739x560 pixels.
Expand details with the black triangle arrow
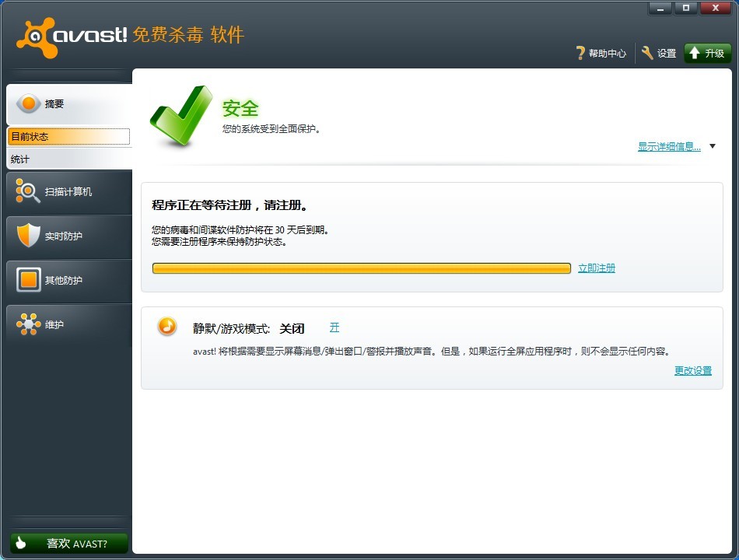click(x=713, y=146)
